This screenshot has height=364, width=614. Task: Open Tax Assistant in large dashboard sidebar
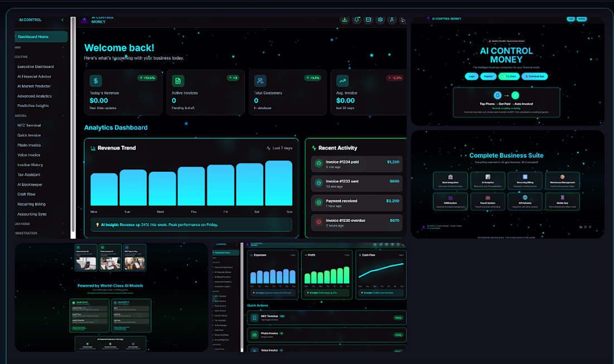pos(29,175)
